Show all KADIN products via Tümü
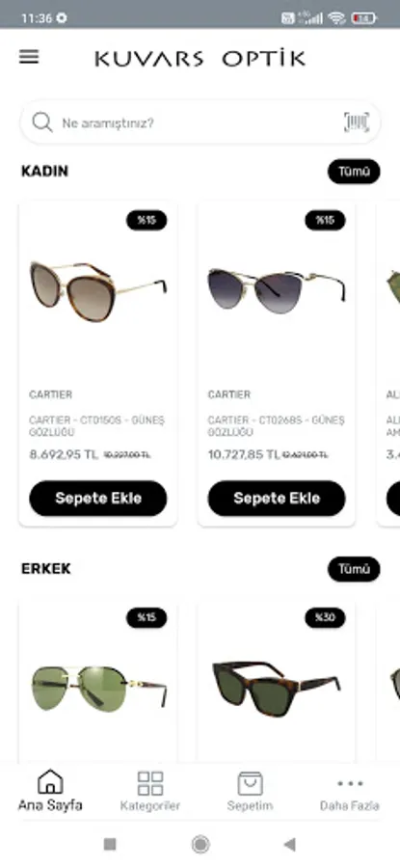Image resolution: width=400 pixels, height=868 pixels. tap(354, 172)
